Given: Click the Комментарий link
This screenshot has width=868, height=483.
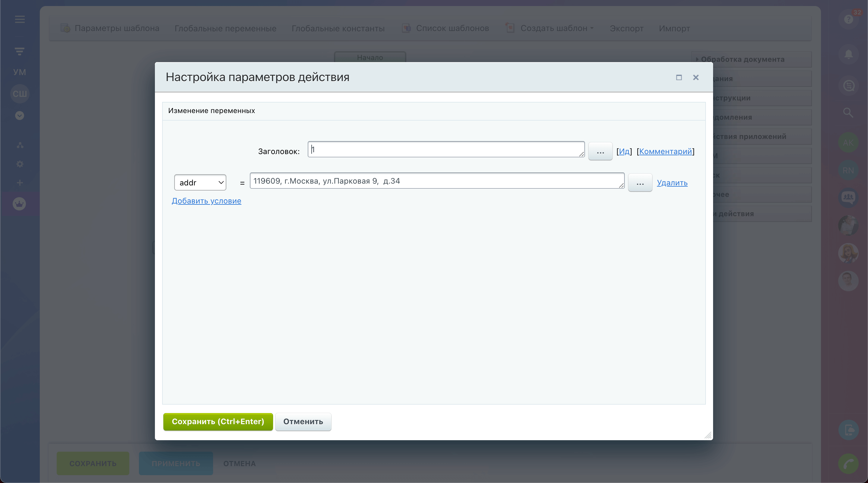Looking at the screenshot, I should [665, 151].
